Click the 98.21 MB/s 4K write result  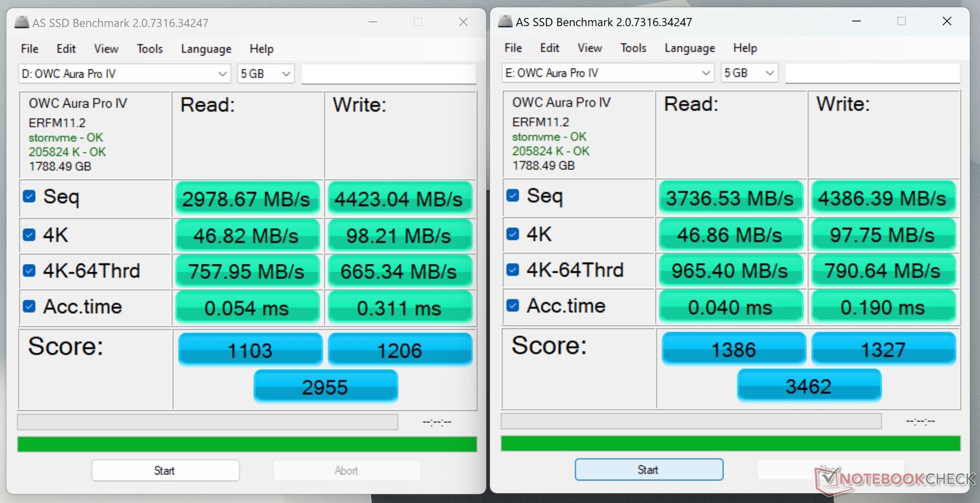tap(400, 235)
